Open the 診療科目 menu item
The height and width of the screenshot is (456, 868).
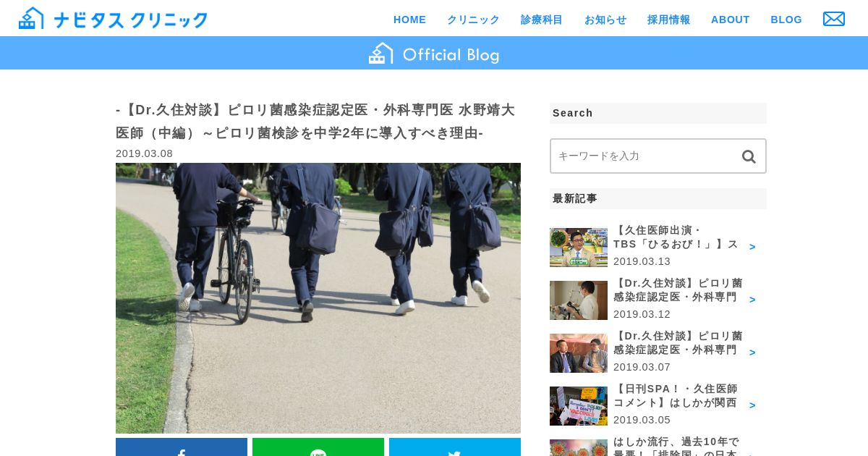point(542,20)
